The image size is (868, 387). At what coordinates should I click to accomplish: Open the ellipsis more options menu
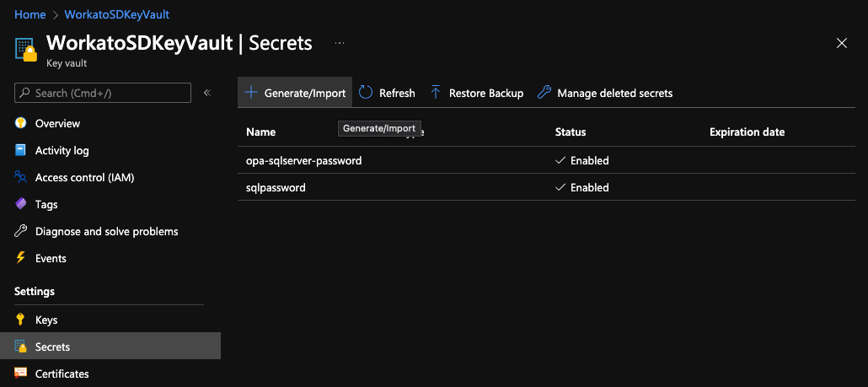340,43
